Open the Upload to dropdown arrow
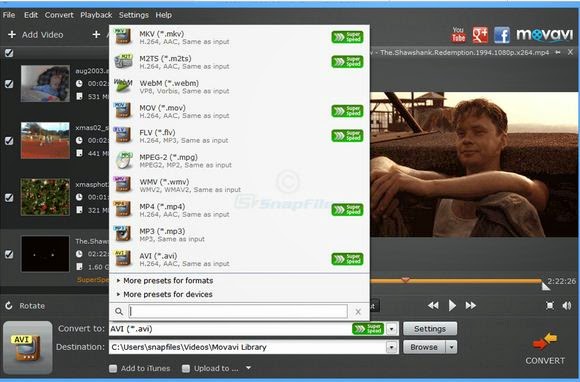Image resolution: width=580 pixels, height=382 pixels. pyautogui.click(x=249, y=368)
